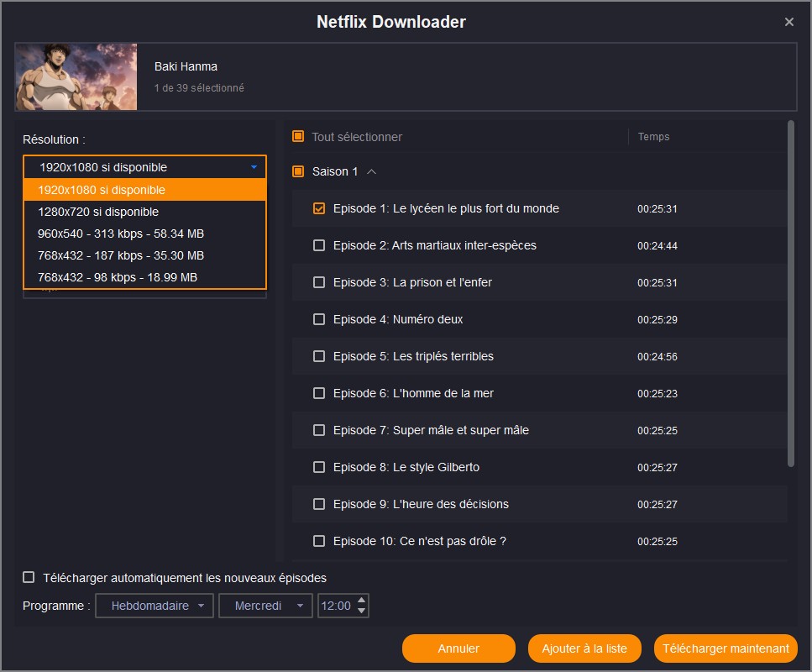Click the Annuler button
812x672 pixels.
[458, 648]
